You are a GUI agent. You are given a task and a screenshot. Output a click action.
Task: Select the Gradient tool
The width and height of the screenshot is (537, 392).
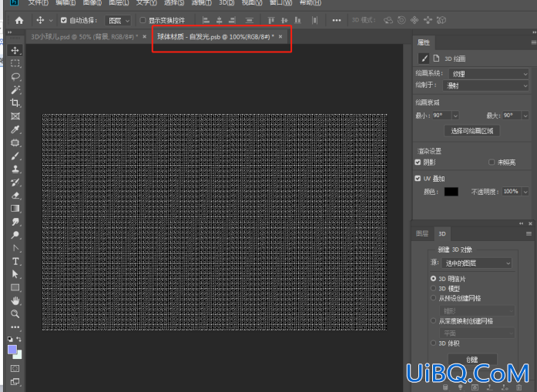coord(15,209)
